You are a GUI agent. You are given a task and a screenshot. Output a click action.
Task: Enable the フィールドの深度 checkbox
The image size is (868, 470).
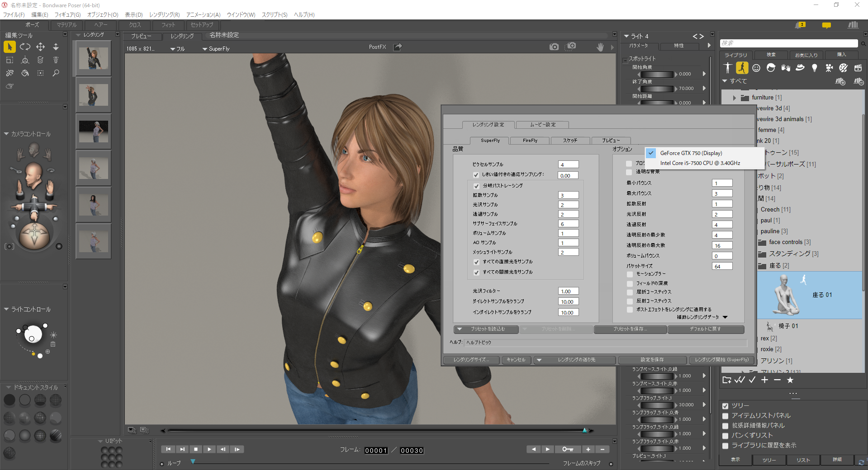point(630,283)
